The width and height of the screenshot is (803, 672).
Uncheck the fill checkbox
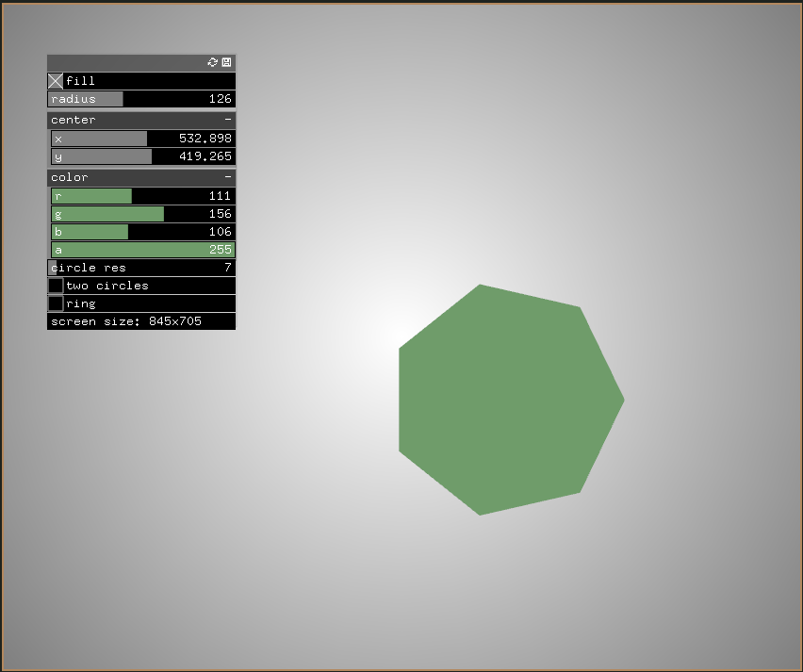[56, 81]
